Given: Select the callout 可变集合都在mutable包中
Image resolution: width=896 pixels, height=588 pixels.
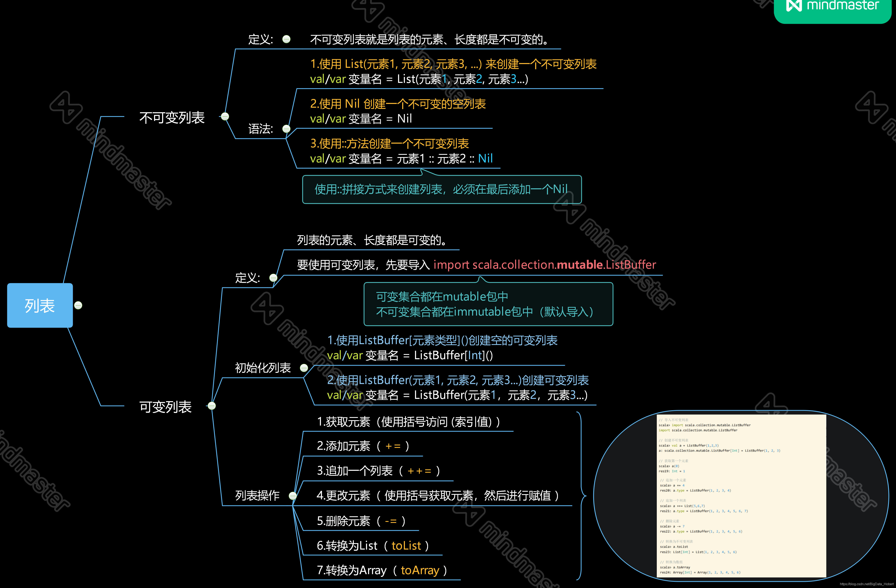Looking at the screenshot, I should pyautogui.click(x=488, y=304).
